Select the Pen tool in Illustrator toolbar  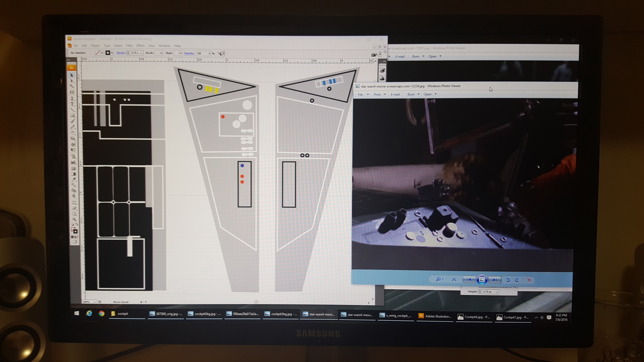coord(72,98)
